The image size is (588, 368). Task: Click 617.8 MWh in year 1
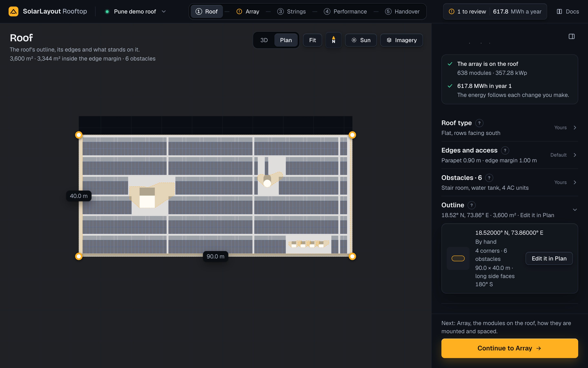pos(484,86)
